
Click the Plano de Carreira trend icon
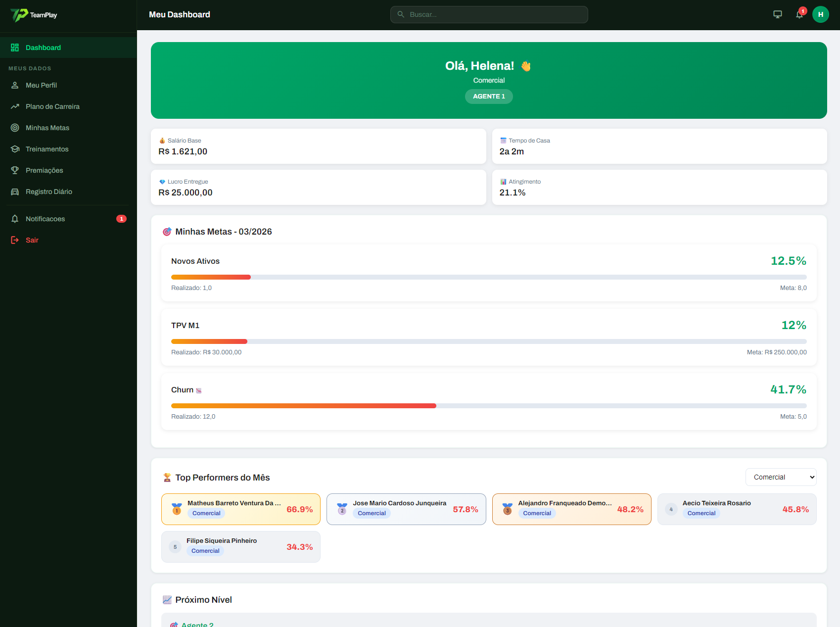(15, 106)
